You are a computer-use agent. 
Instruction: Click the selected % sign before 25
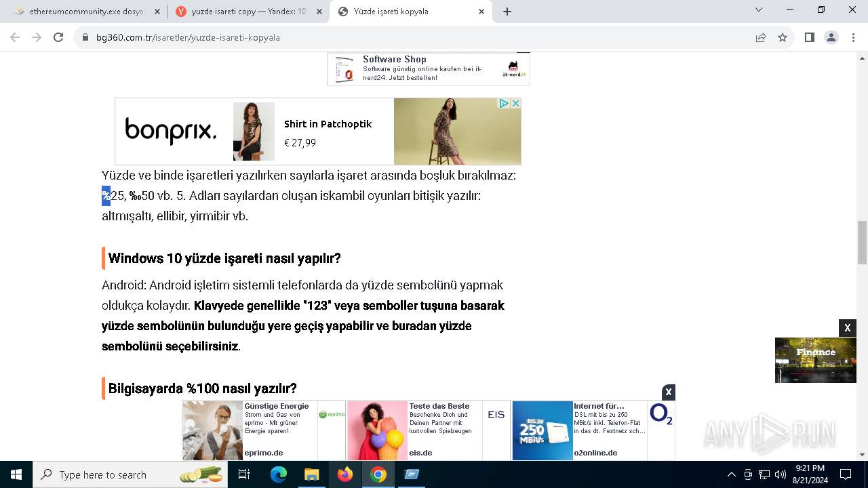point(106,196)
